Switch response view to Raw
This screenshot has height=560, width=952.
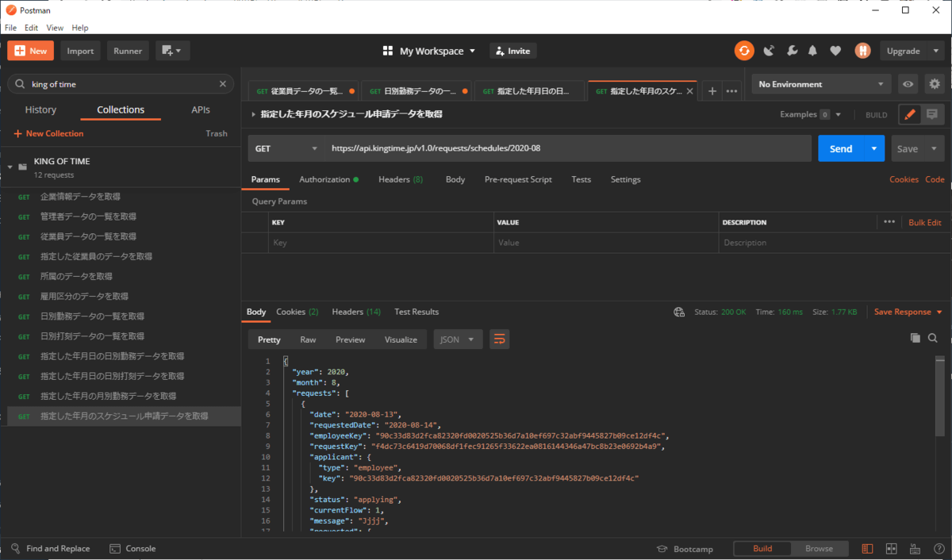308,339
